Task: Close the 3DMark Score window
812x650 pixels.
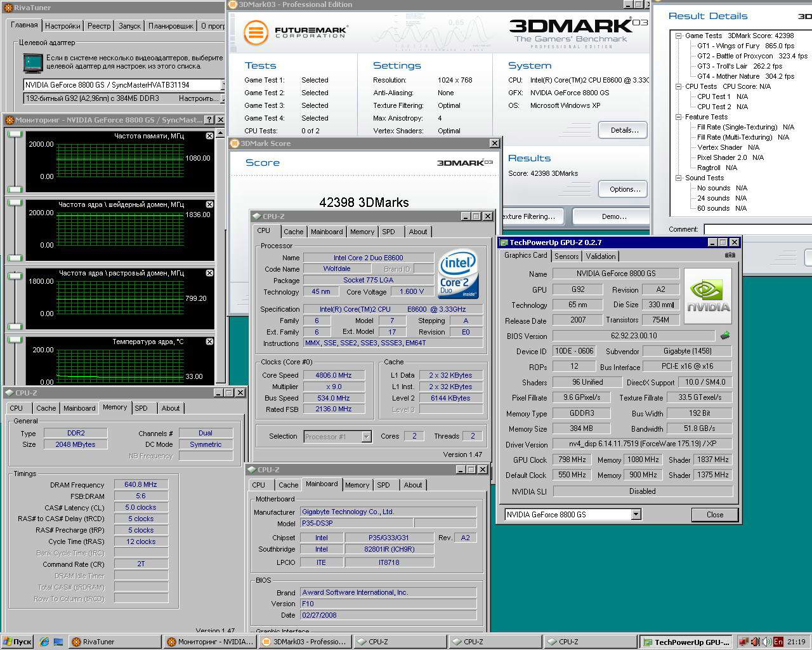Action: (x=495, y=143)
